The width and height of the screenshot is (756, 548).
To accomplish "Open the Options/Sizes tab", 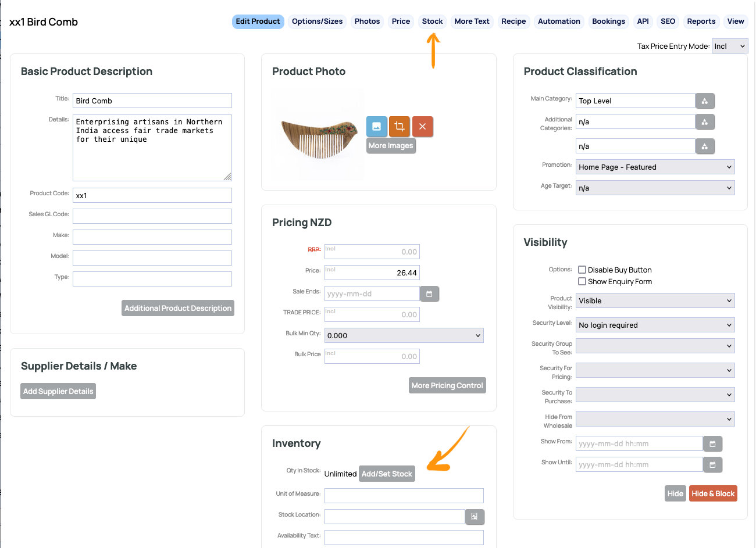I will (x=317, y=22).
